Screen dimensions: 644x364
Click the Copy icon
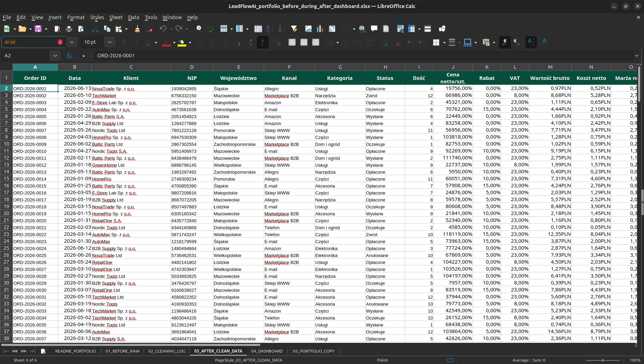107,29
